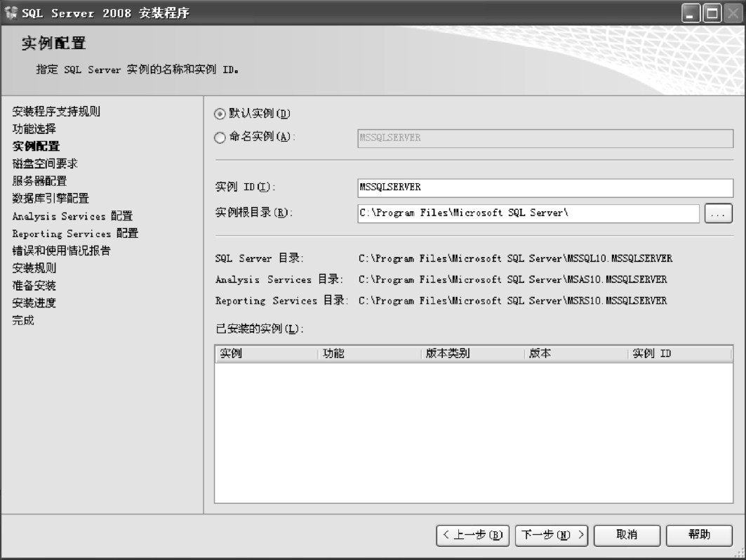Select 完成 step in sidebar

click(x=23, y=320)
